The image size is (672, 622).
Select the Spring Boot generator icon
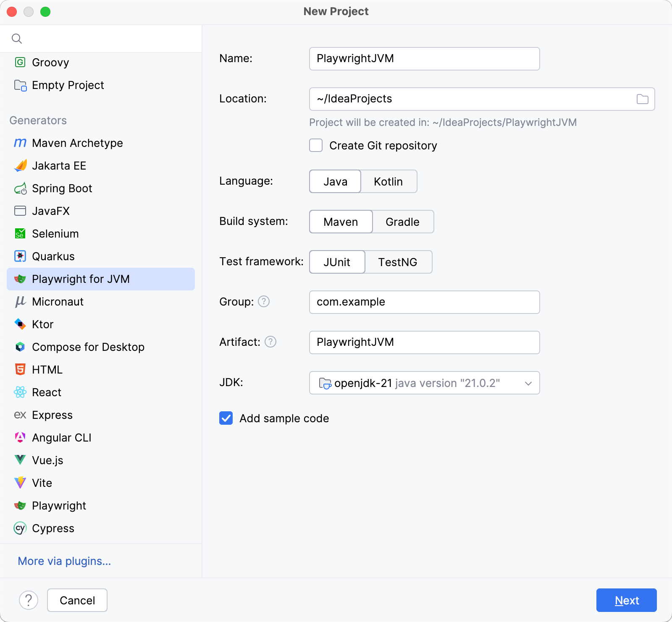20,189
